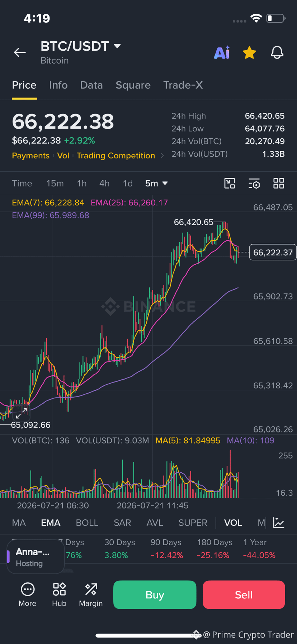Toggle the SUPER indicator
This screenshot has height=644, width=297.
[x=193, y=523]
